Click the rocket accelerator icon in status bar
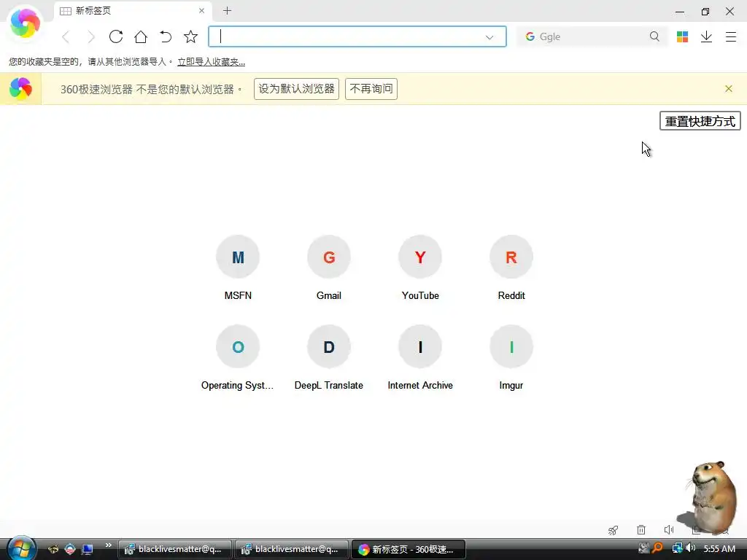Screen dimensions: 747x560 (613, 529)
